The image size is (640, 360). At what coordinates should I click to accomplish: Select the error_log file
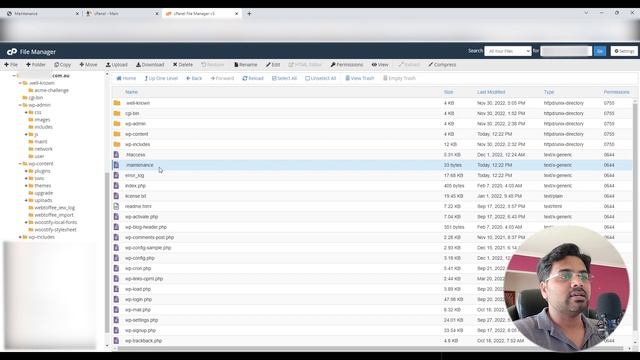coord(372,175)
